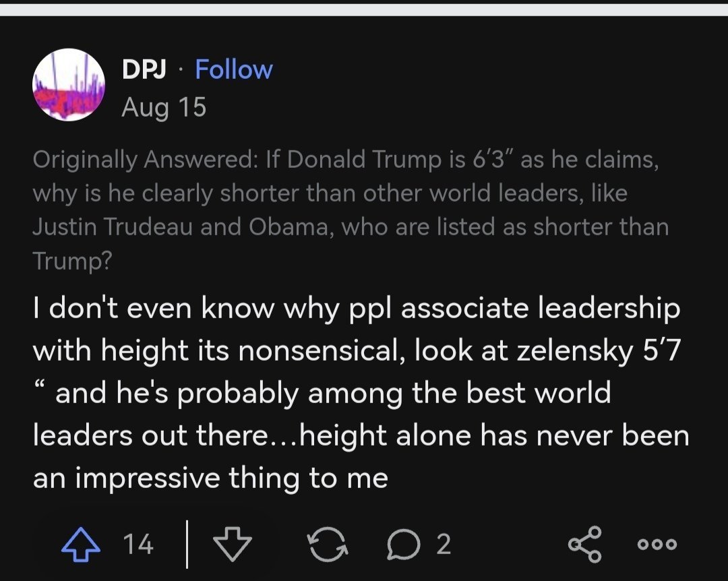Viewport: 728px width, 581px height.
Task: Open the Aug 15 answer timestamp
Action: (164, 108)
